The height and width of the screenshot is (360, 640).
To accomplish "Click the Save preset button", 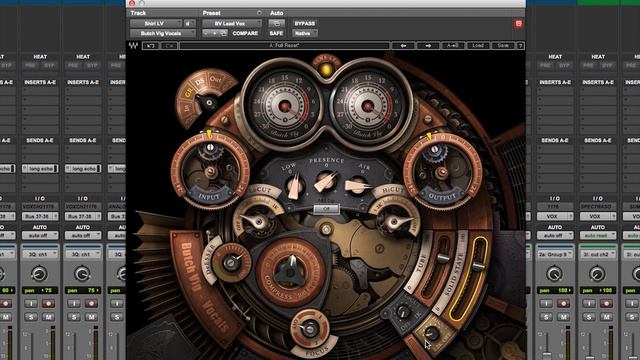I will point(503,46).
